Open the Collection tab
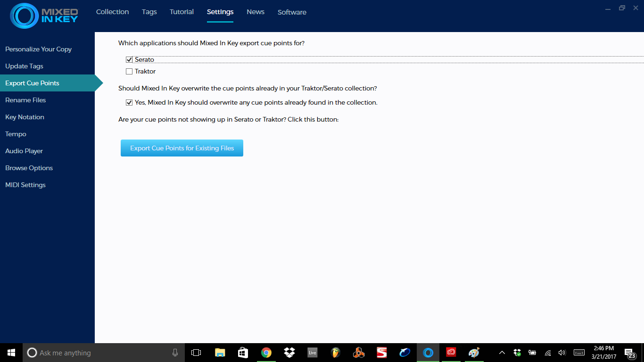Image resolution: width=644 pixels, height=362 pixels. coord(112,12)
